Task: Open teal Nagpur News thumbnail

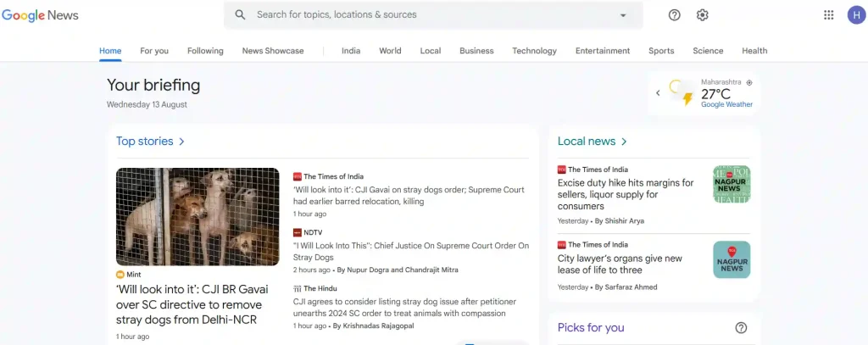Action: pos(732,259)
